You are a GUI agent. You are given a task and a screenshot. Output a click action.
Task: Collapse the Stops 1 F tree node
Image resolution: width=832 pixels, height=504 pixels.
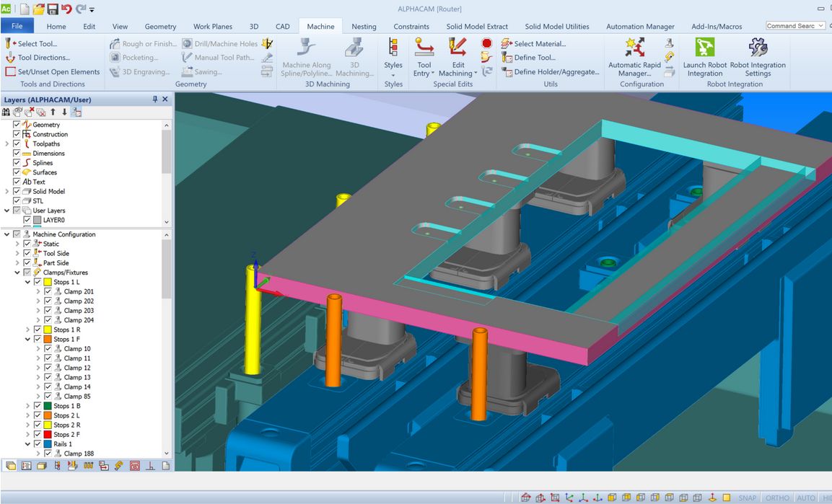pyautogui.click(x=28, y=340)
